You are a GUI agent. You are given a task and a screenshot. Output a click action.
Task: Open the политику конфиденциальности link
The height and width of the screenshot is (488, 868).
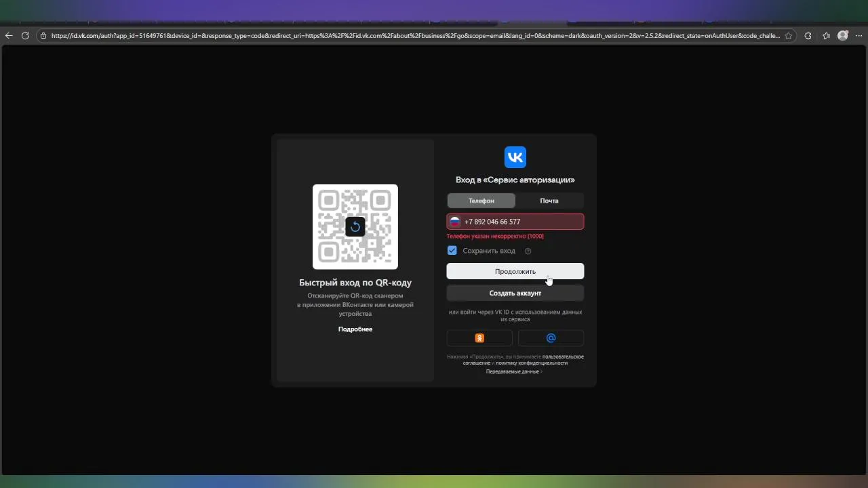pyautogui.click(x=532, y=363)
